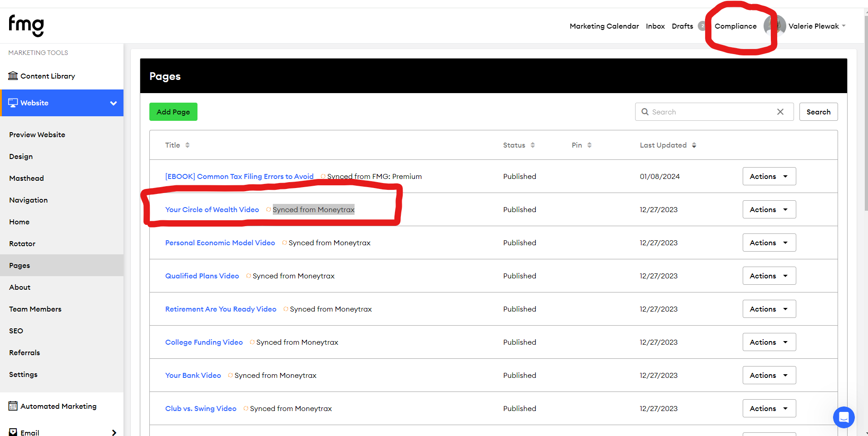
Task: Open the Retirement Are You Ready Video page
Action: click(x=221, y=309)
